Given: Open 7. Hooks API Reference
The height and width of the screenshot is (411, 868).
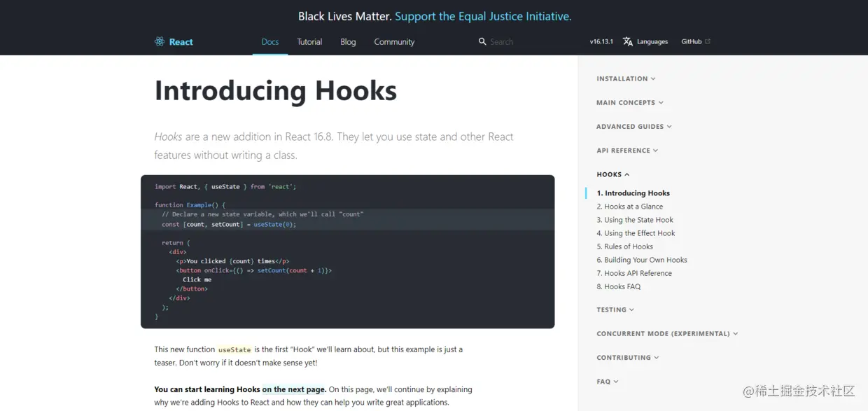Looking at the screenshot, I should tap(634, 273).
